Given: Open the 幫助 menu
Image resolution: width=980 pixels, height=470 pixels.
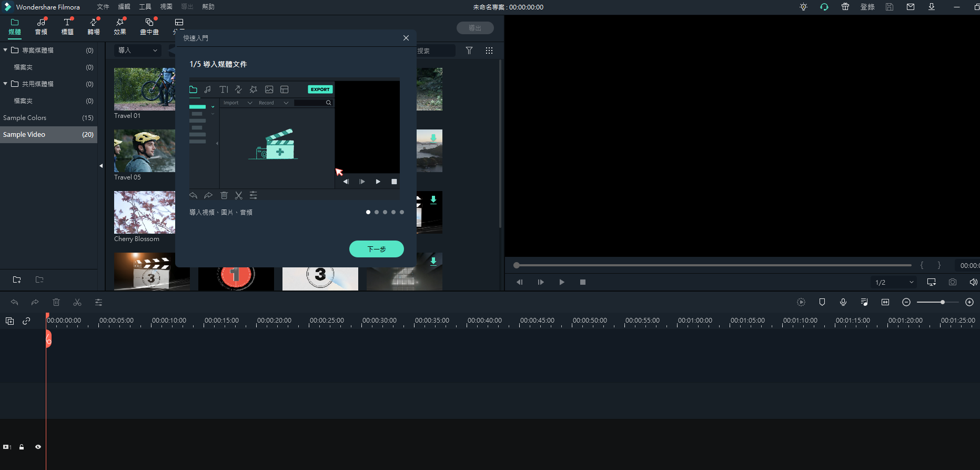Looking at the screenshot, I should 208,7.
